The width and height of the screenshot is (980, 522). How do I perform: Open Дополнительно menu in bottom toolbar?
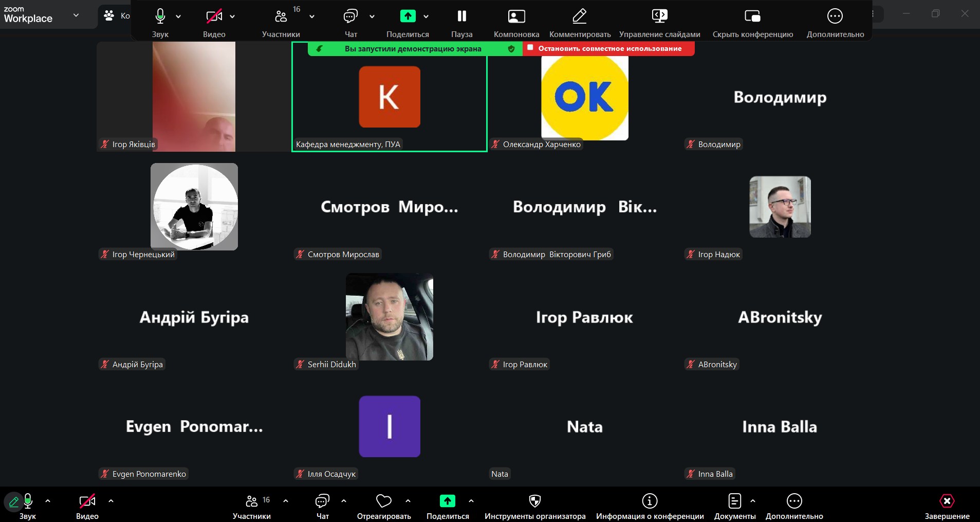click(794, 501)
